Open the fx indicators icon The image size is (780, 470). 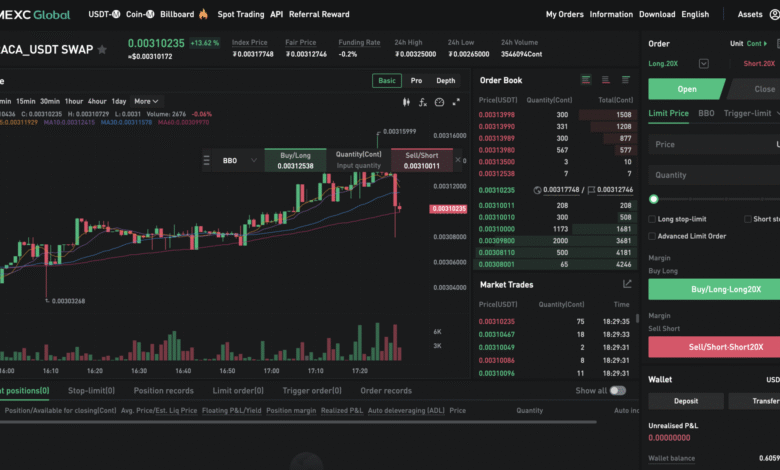coord(422,102)
